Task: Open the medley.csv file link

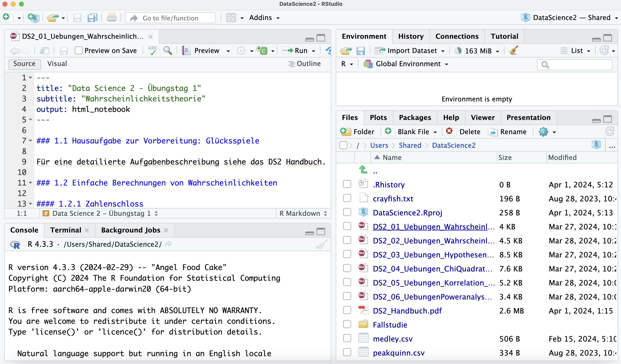Action: click(393, 339)
